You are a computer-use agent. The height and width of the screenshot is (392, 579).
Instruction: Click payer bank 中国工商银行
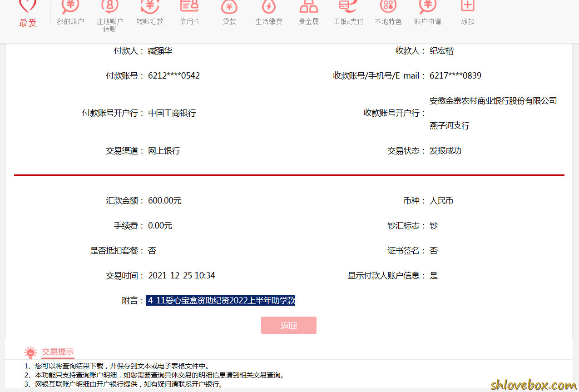pos(172,113)
